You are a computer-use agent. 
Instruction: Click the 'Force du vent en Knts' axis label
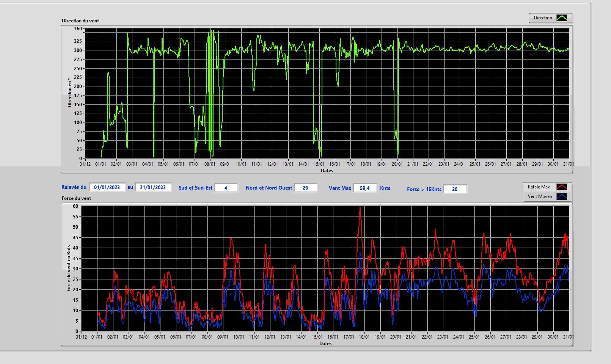pos(69,268)
